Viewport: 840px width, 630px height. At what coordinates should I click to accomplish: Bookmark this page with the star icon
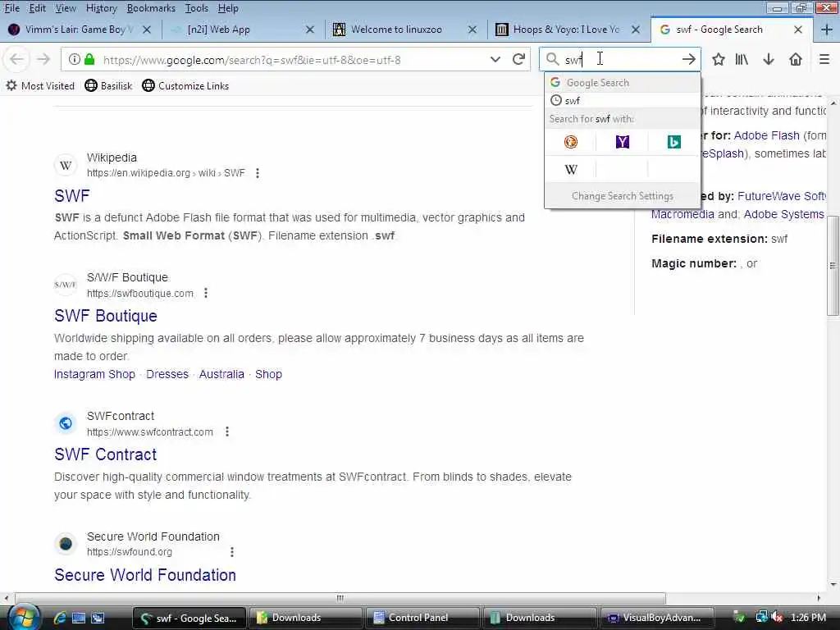[719, 59]
